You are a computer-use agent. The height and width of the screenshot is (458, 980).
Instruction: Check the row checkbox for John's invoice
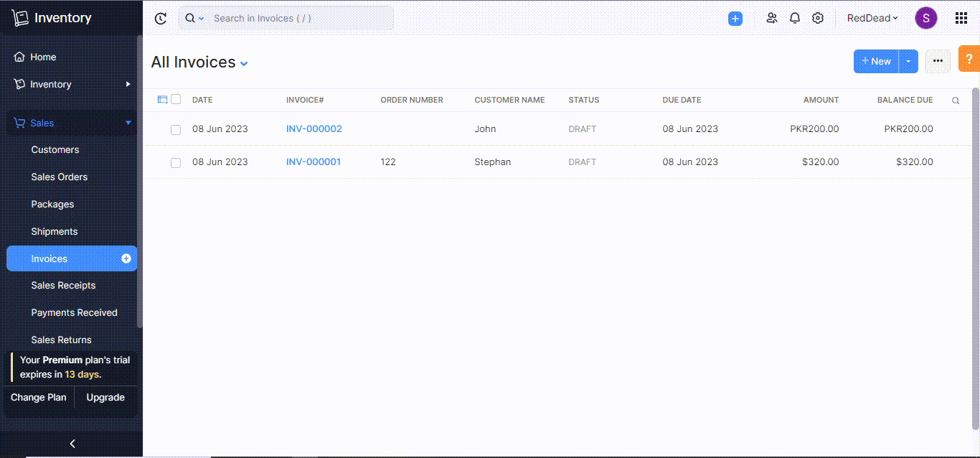176,129
